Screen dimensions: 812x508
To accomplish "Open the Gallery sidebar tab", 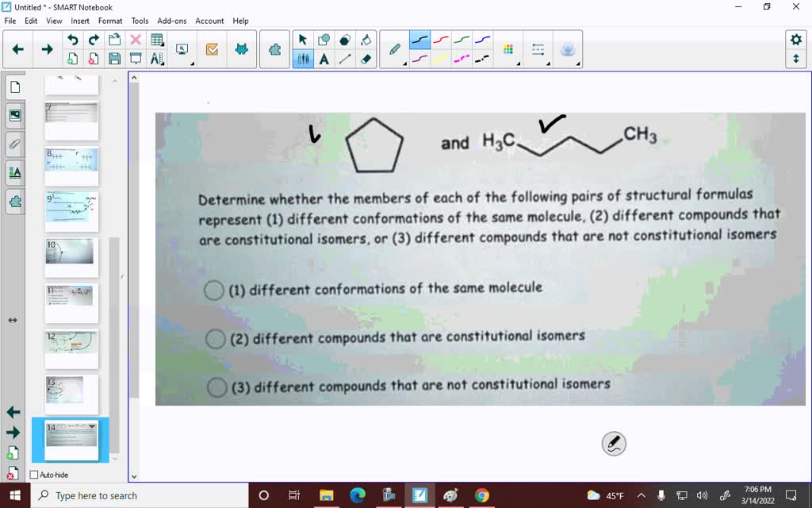I will [x=14, y=115].
